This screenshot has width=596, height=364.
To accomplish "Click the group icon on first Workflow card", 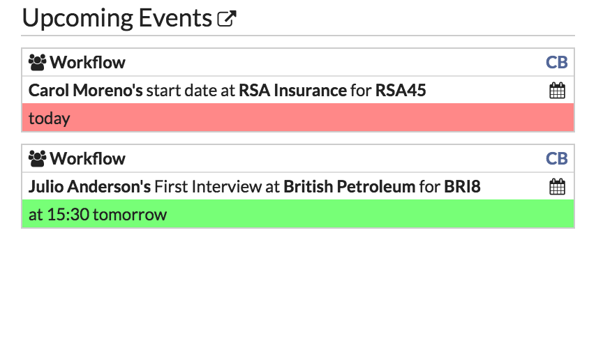I will coord(37,62).
